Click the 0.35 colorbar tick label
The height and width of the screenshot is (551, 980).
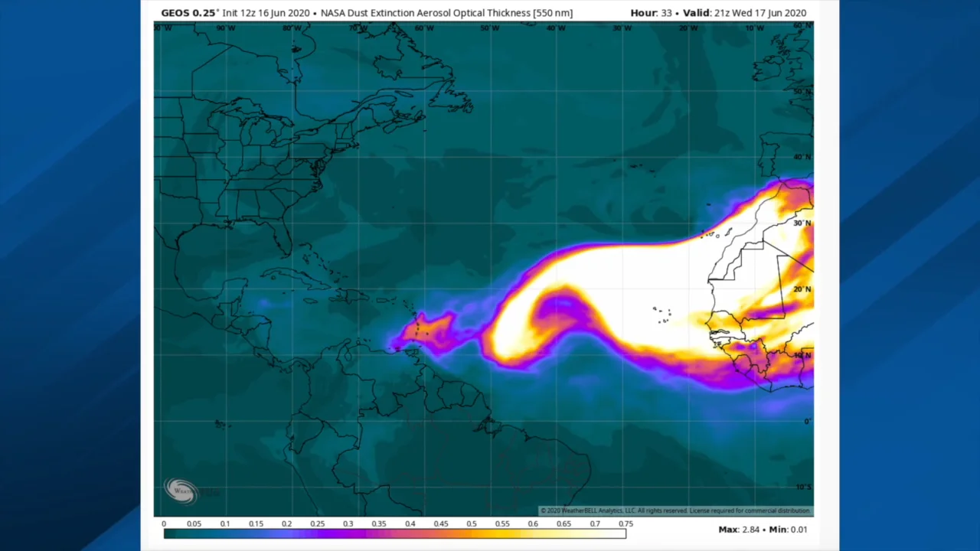coord(379,524)
